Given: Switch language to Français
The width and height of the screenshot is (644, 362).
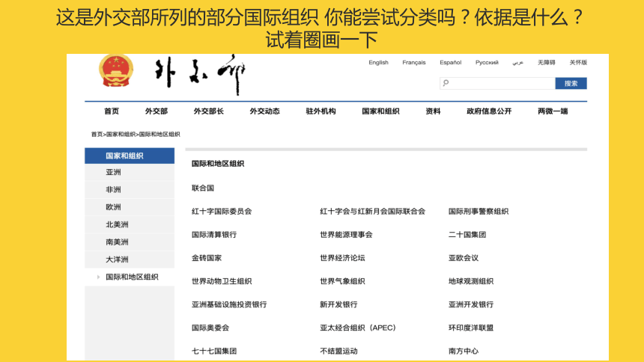Looking at the screenshot, I should pyautogui.click(x=414, y=62).
